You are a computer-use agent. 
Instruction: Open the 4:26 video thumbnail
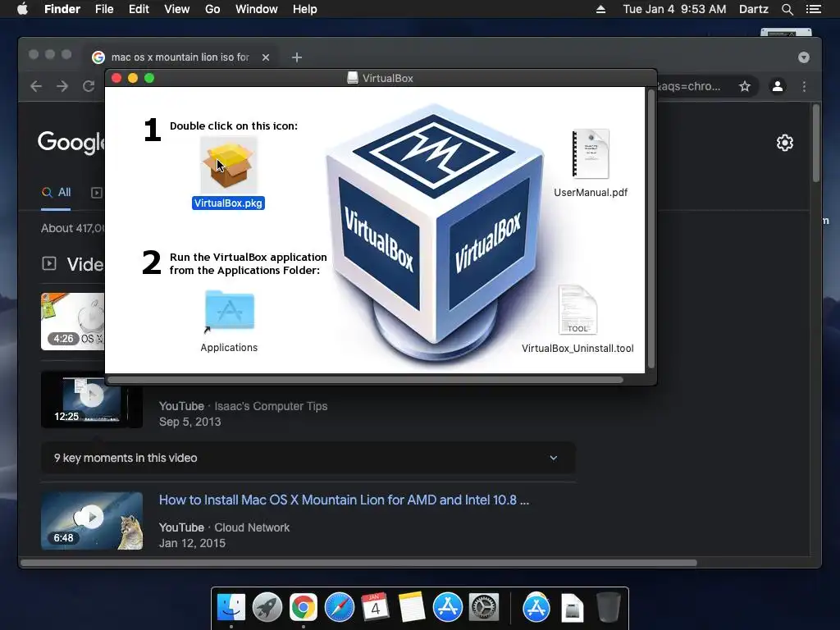pos(73,322)
